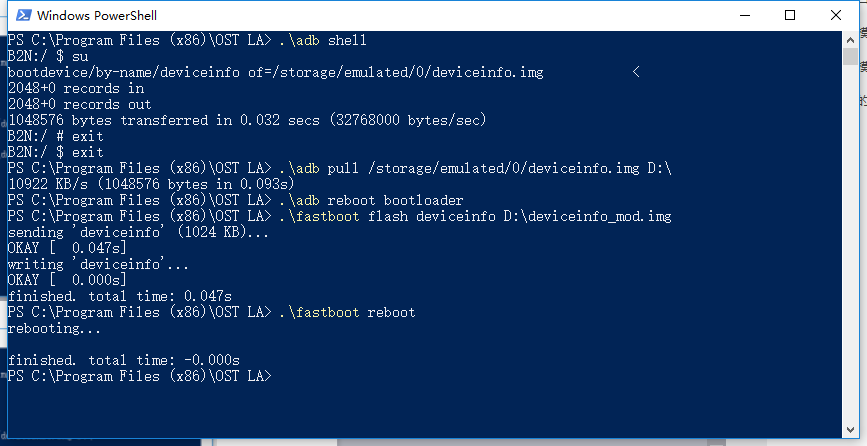
Task: Click the '.\adb reboot bootloader' command
Action: (372, 200)
